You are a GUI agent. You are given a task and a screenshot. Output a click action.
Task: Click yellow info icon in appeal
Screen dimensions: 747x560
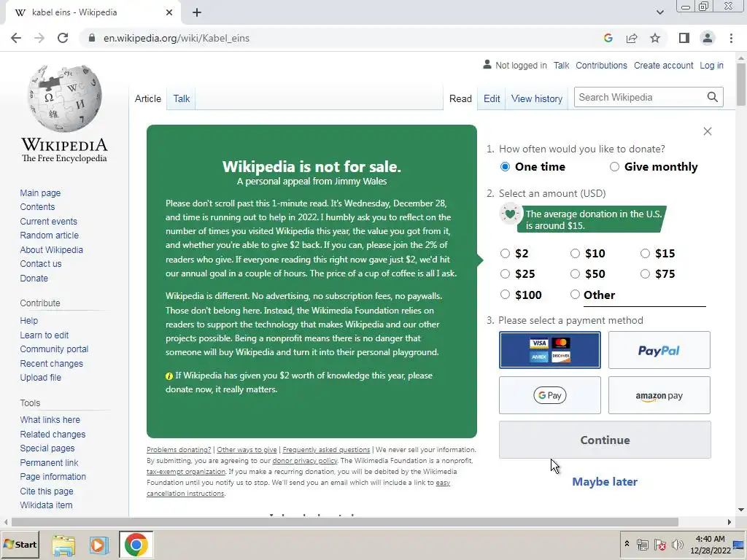click(169, 376)
